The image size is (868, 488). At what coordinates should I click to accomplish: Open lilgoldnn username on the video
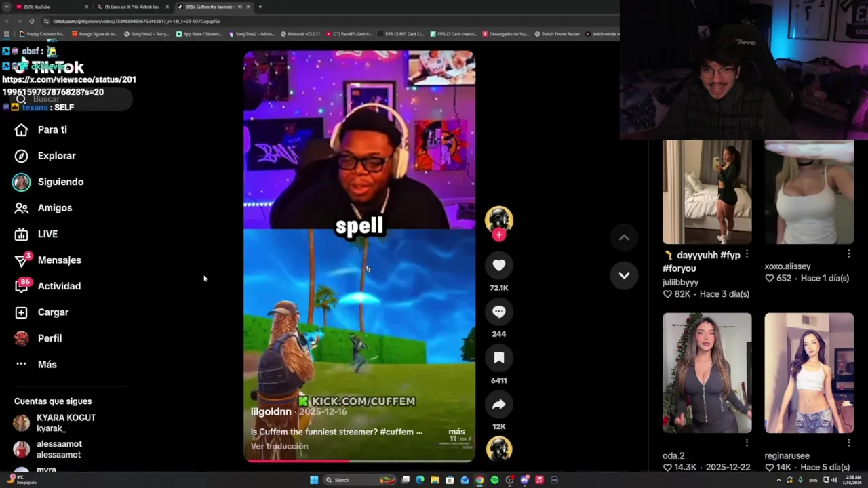click(271, 411)
